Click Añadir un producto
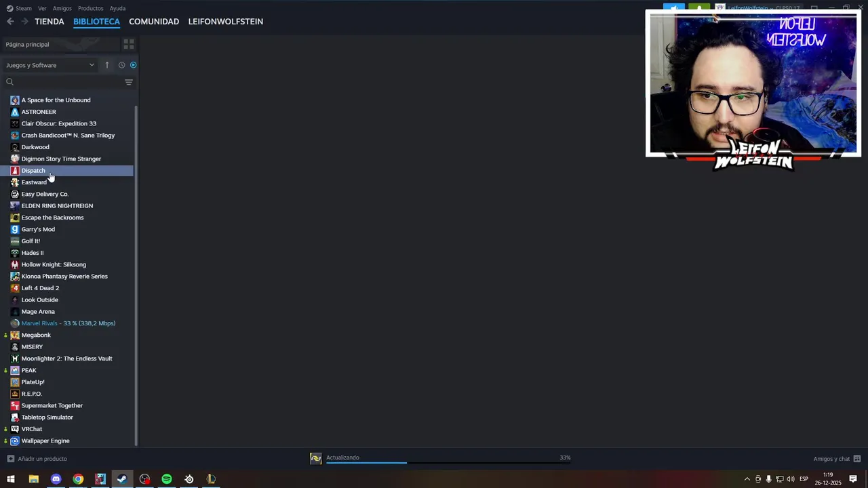Image resolution: width=868 pixels, height=488 pixels. tap(37, 459)
